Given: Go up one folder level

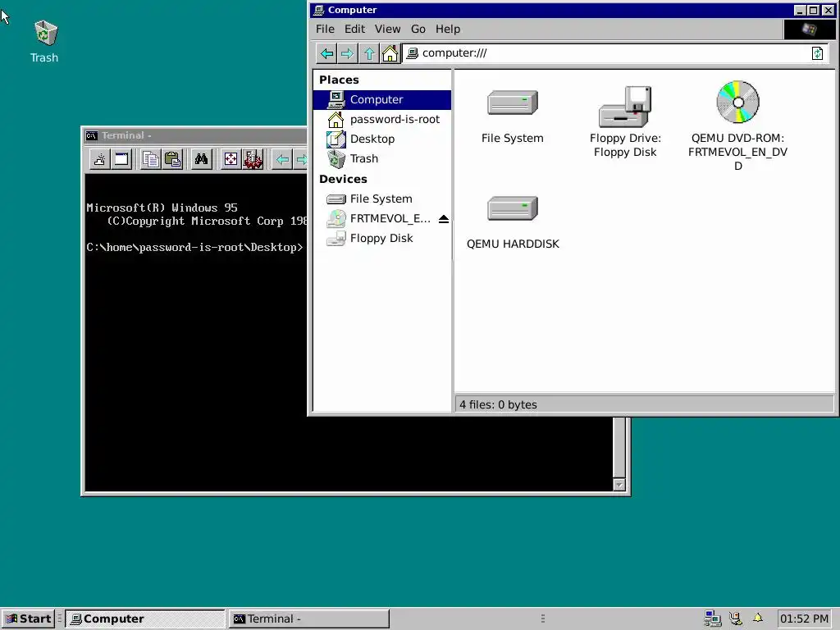Looking at the screenshot, I should click(x=369, y=53).
